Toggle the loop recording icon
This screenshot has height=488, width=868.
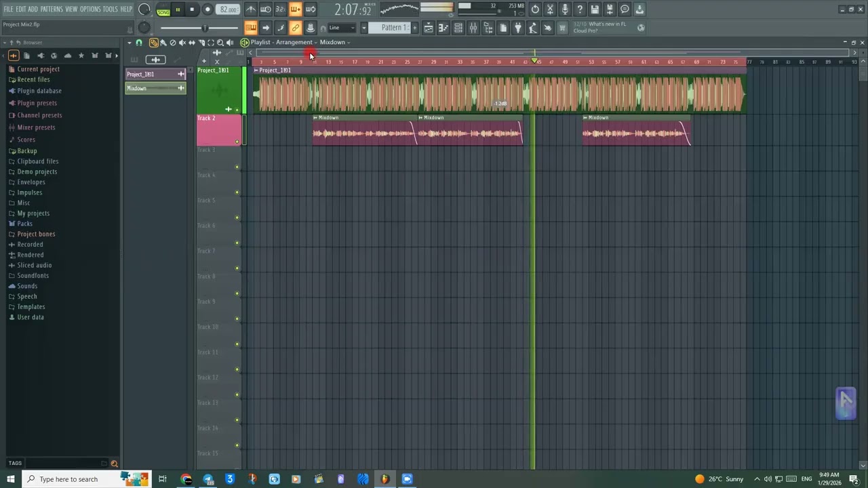click(311, 9)
